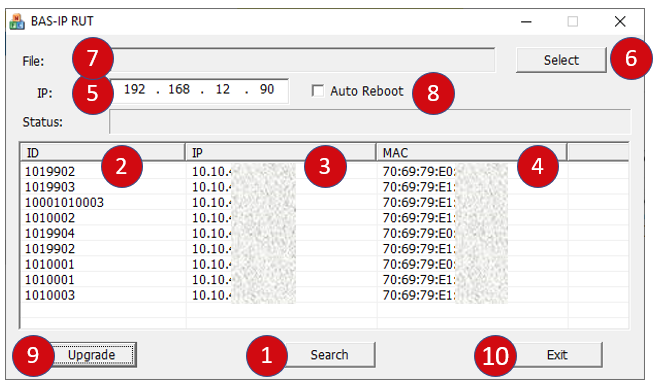Enable the Auto Reboot checkbox

[318, 91]
